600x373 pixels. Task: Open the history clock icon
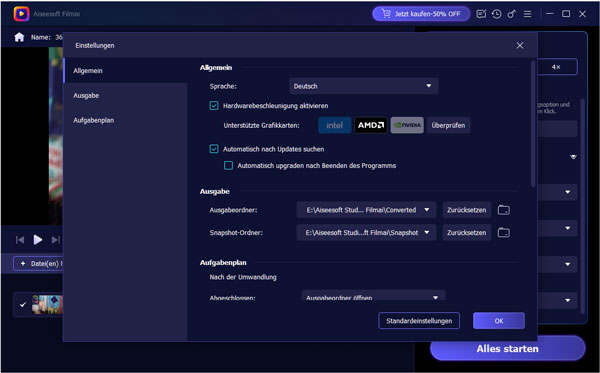tap(496, 14)
